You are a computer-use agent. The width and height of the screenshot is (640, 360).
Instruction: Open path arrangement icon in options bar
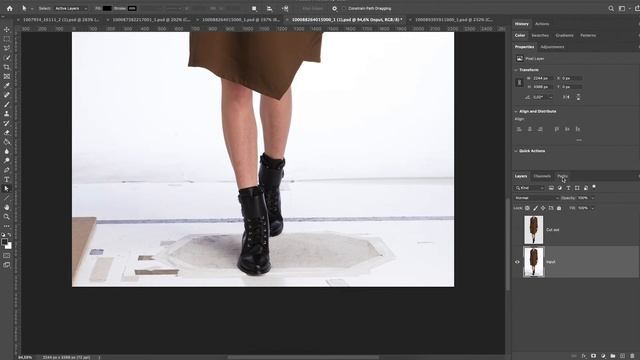point(285,8)
